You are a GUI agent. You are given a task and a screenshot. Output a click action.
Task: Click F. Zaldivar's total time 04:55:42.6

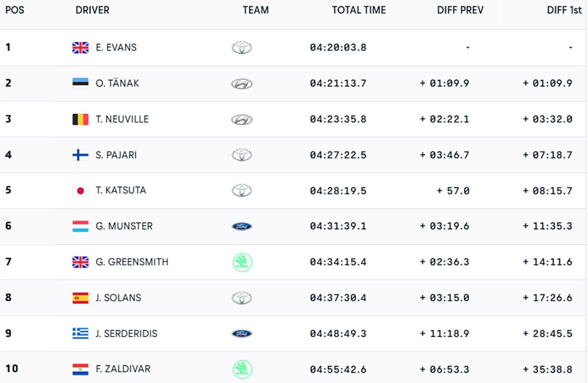[x=338, y=369]
